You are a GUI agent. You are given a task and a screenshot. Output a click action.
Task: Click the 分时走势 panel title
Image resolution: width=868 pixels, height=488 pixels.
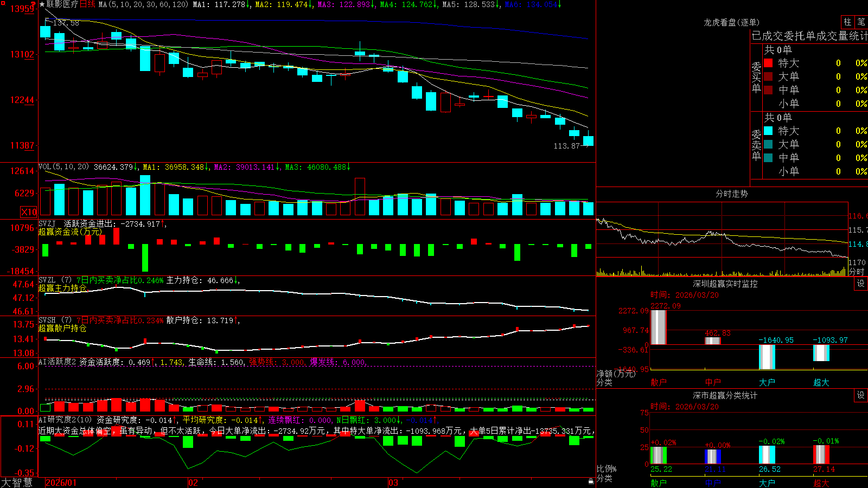[731, 194]
